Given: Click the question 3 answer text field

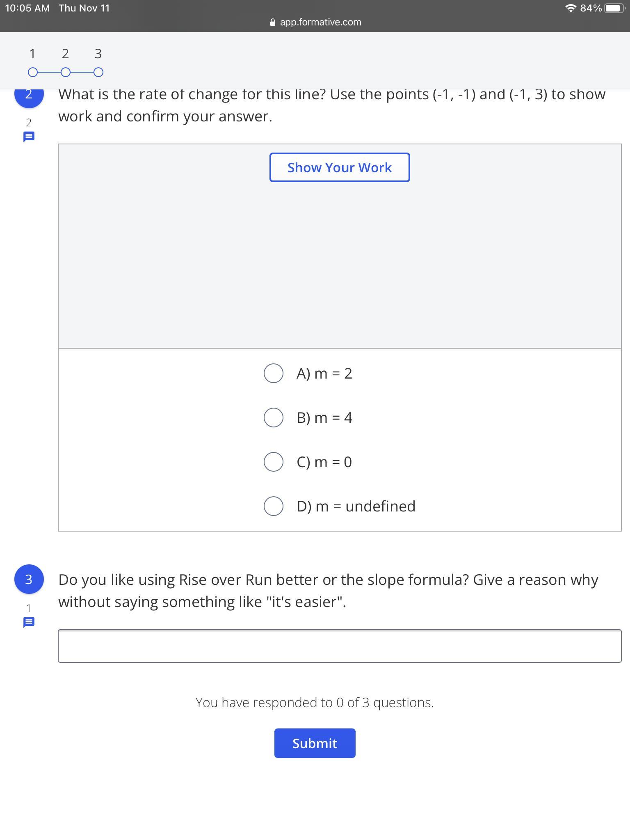Looking at the screenshot, I should coord(340,646).
